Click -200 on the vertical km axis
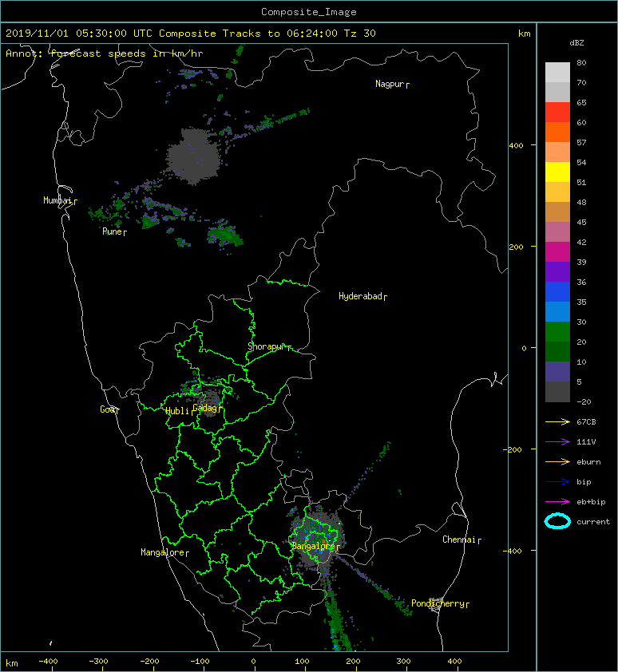 (x=513, y=449)
